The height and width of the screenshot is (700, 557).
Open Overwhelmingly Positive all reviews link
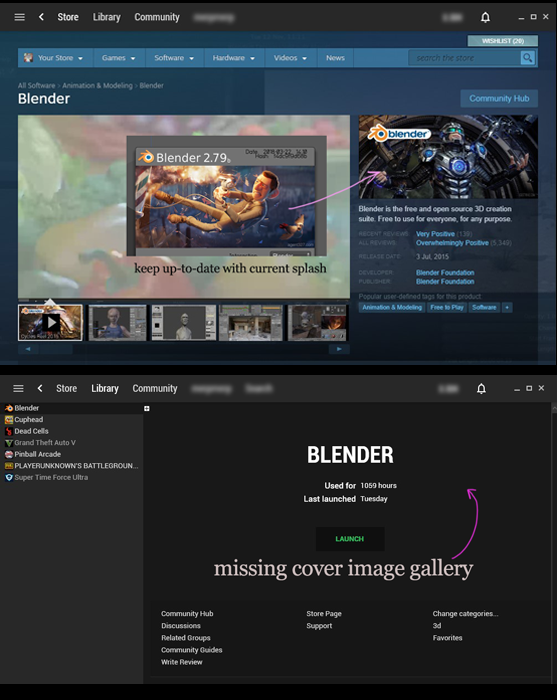tap(452, 243)
